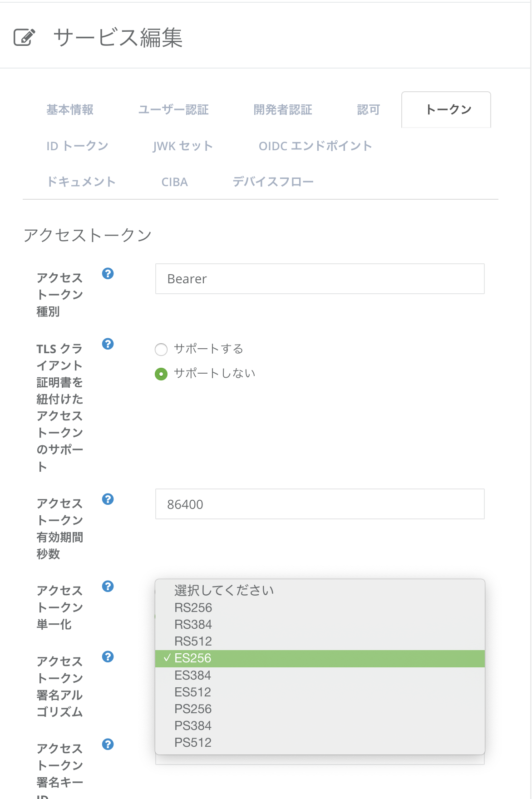Image resolution: width=532 pixels, height=799 pixels.
Task: Click the edit pencil icon beside サービス編集
Action: coord(24,37)
